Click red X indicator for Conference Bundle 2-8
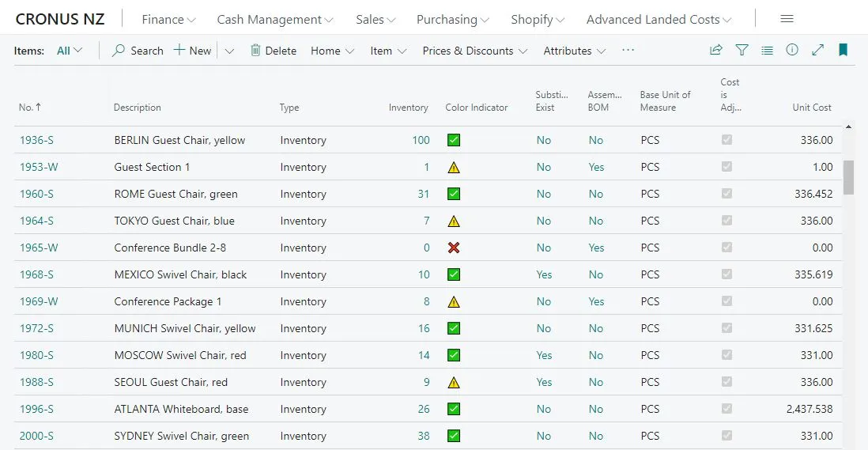868x450 pixels. point(454,248)
